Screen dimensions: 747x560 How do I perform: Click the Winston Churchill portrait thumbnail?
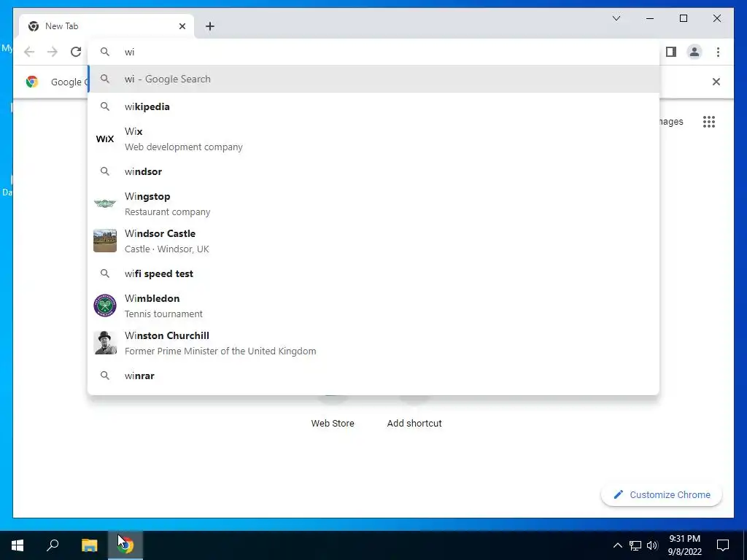[x=105, y=343]
